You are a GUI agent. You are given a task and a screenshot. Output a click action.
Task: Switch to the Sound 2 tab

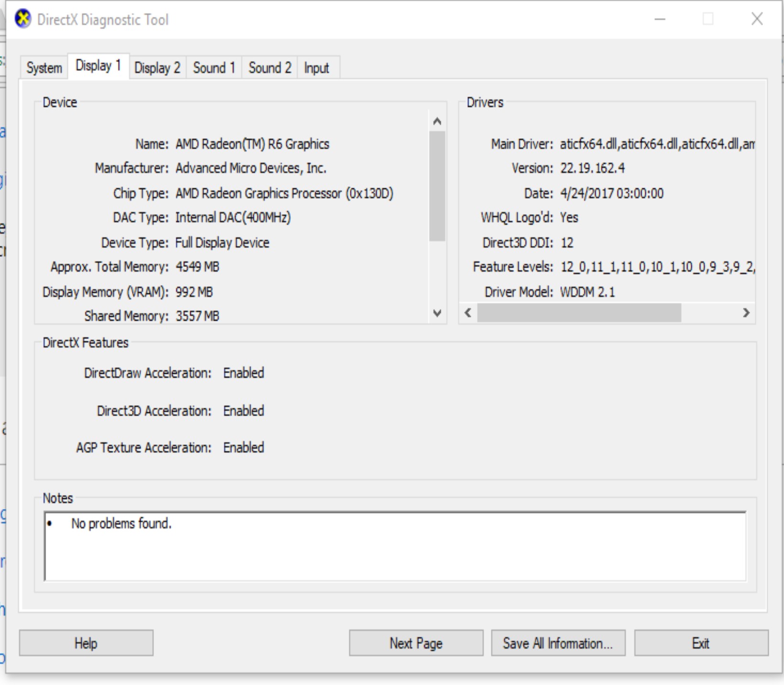pos(270,67)
